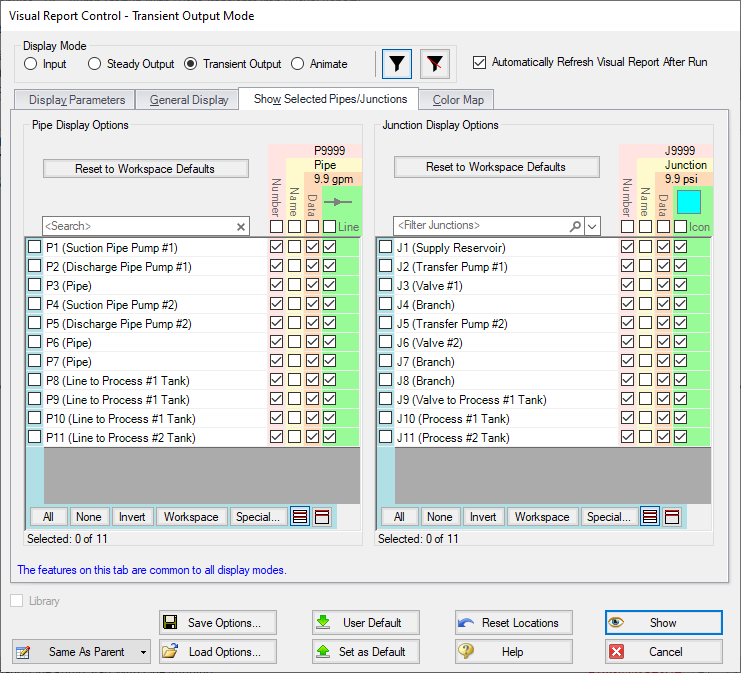Open Same As Parent dropdown arrow
Viewport: 741px width, 673px height.
tap(143, 652)
